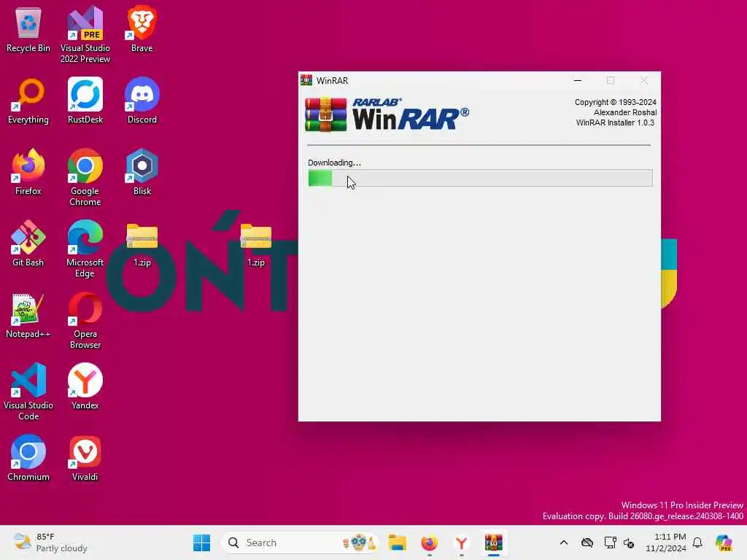This screenshot has width=747, height=560.
Task: Minimize the WinRAR installer window
Action: click(578, 80)
